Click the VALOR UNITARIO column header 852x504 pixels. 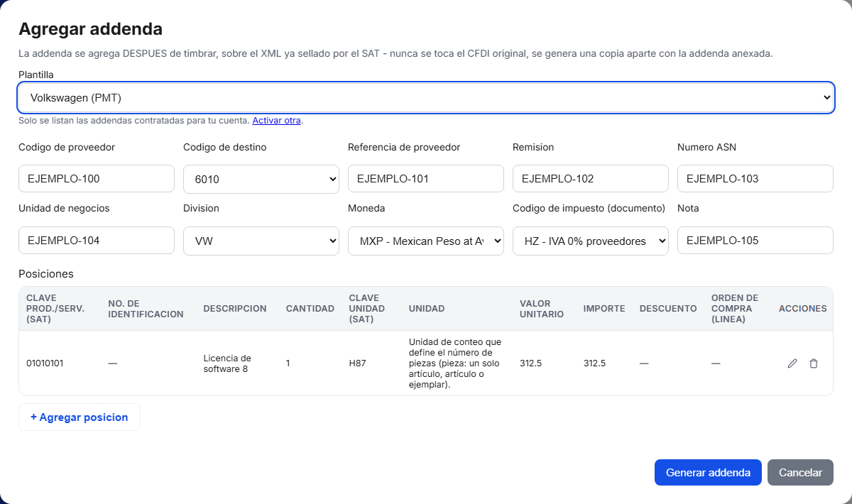coord(542,309)
